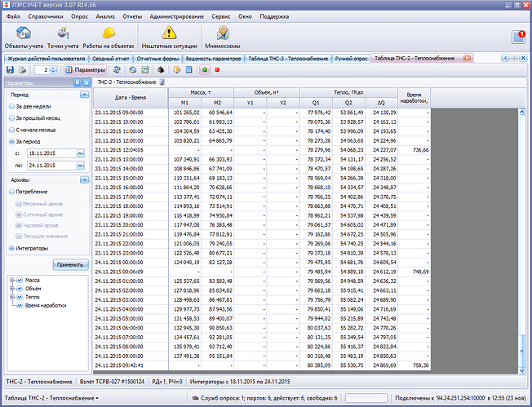The image size is (532, 407).
Task: Expand the Масса tree node
Action: click(x=12, y=280)
